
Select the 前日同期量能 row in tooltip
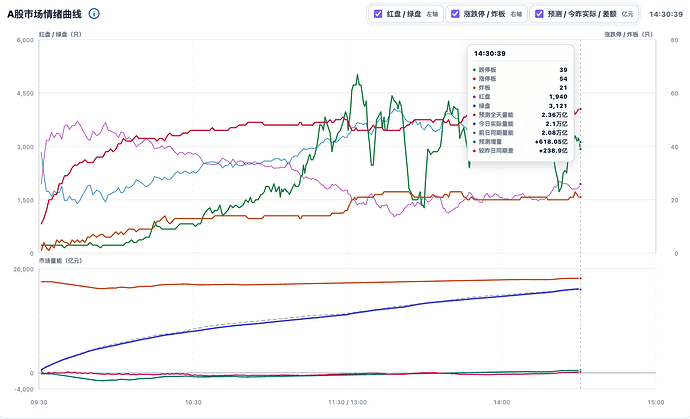(520, 132)
